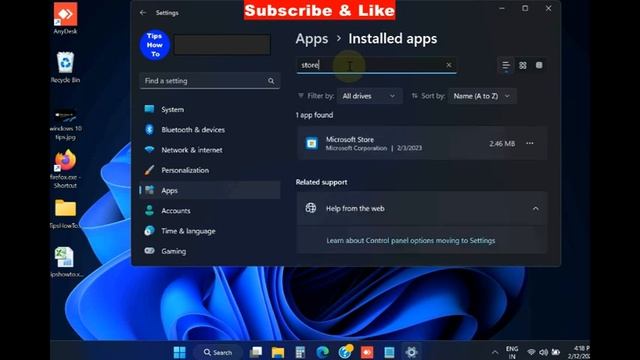This screenshot has height=360, width=640.
Task: Select the TipsHowTo folder on desktop
Action: pyautogui.click(x=65, y=214)
